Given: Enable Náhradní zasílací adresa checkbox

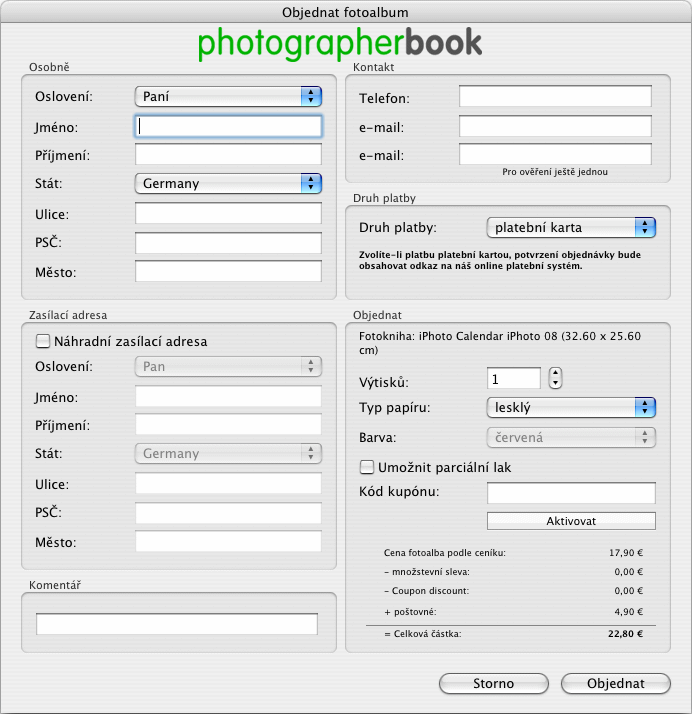Looking at the screenshot, I should click(x=43, y=341).
